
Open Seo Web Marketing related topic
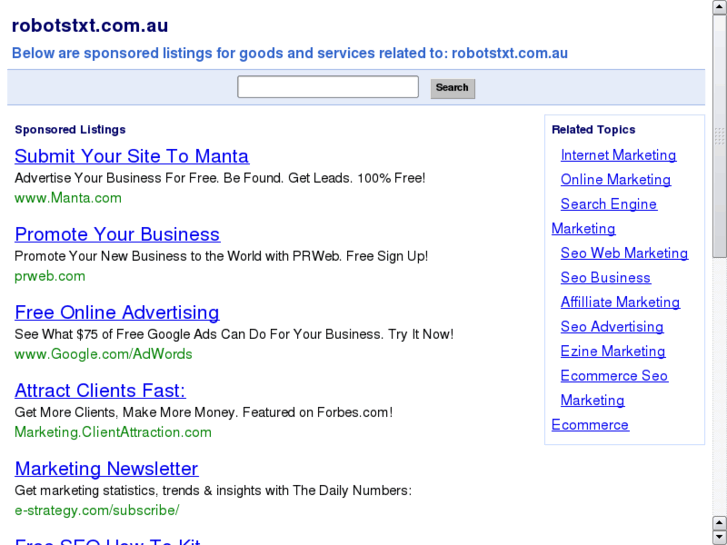(624, 253)
